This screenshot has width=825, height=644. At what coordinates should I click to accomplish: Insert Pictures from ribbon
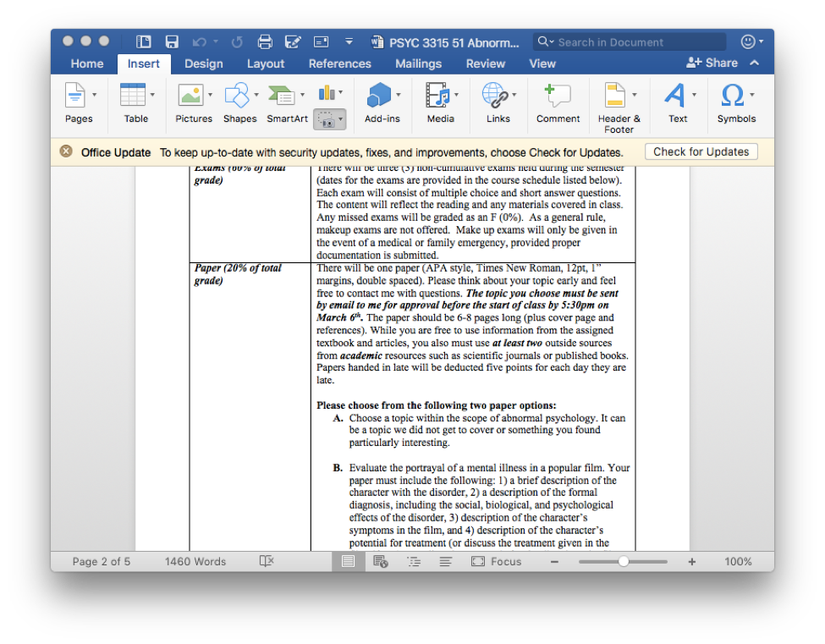point(190,96)
